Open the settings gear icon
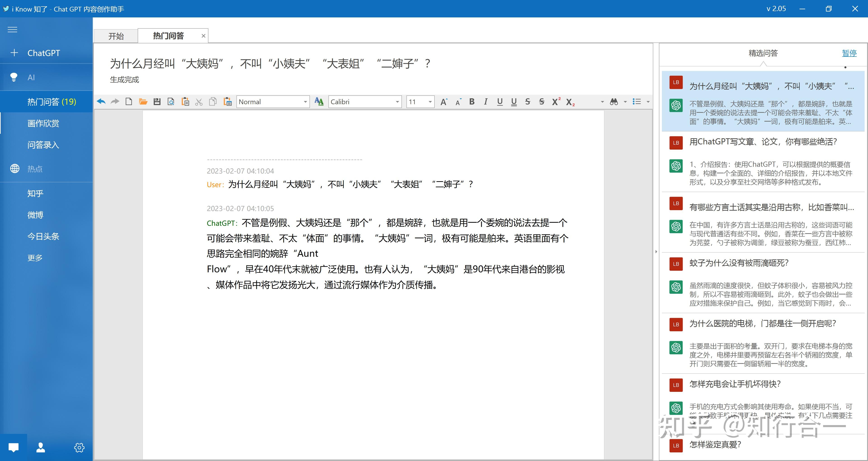 point(79,447)
